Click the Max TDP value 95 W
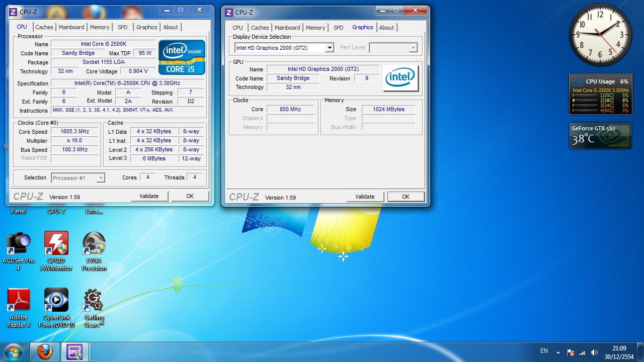Viewport: 644px width, 362px height. [145, 53]
